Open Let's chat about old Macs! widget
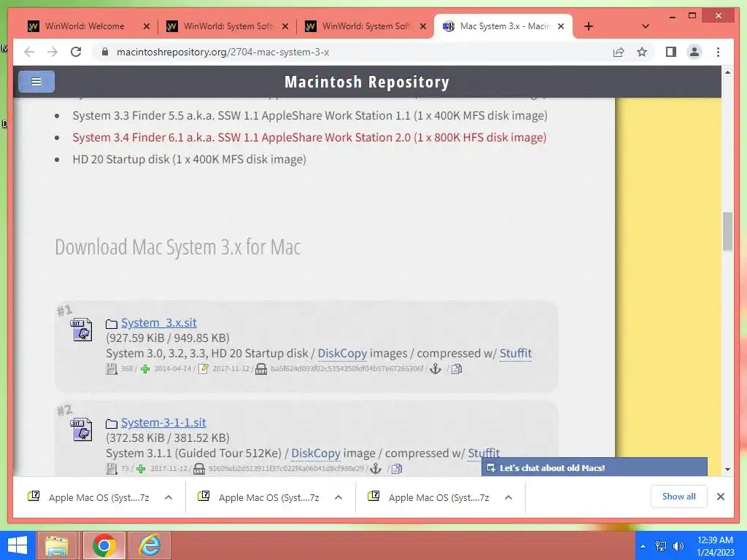747x560 pixels. coord(595,467)
